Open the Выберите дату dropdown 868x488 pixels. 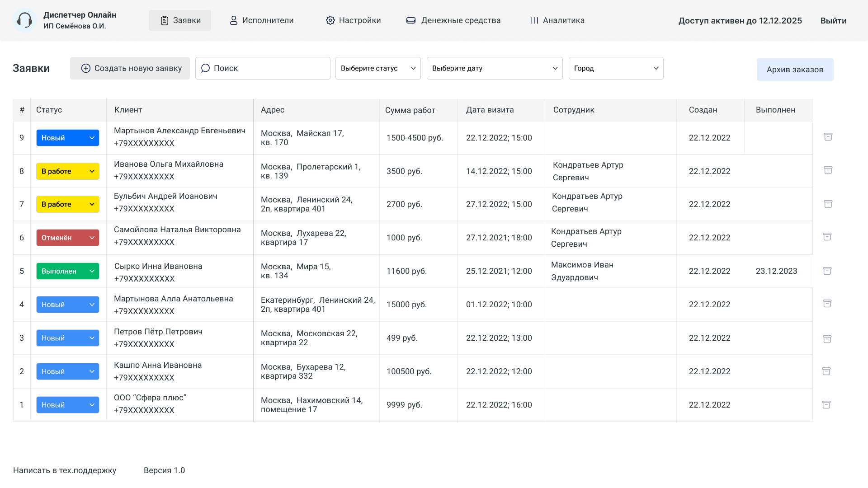click(495, 68)
